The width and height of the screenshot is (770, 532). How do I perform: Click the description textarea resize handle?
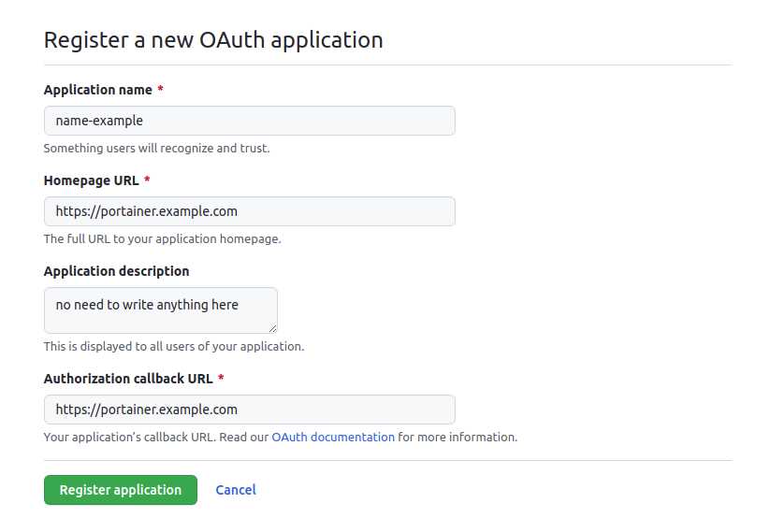[272, 329]
